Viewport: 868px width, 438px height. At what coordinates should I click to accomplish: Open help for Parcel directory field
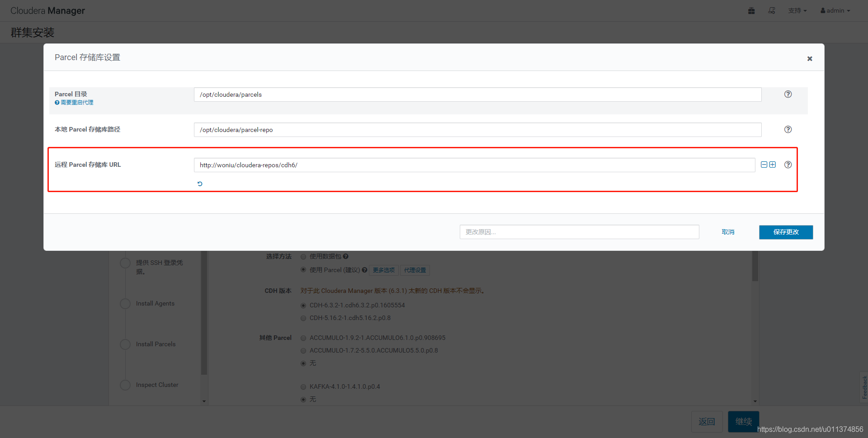788,94
